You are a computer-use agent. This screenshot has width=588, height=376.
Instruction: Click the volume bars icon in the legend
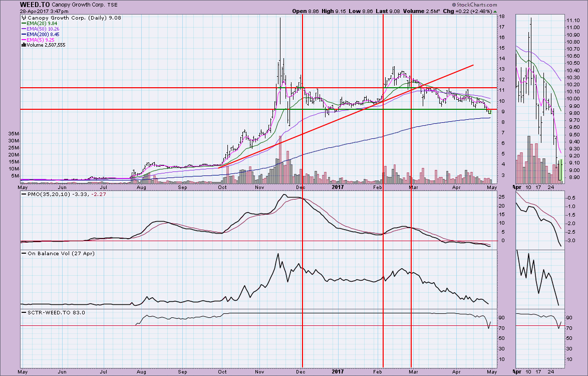click(23, 45)
